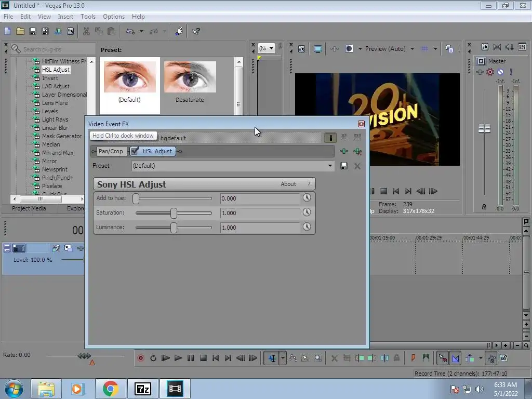Animate the Add to hue parameter clock icon
This screenshot has height=399, width=532.
coord(307,197)
